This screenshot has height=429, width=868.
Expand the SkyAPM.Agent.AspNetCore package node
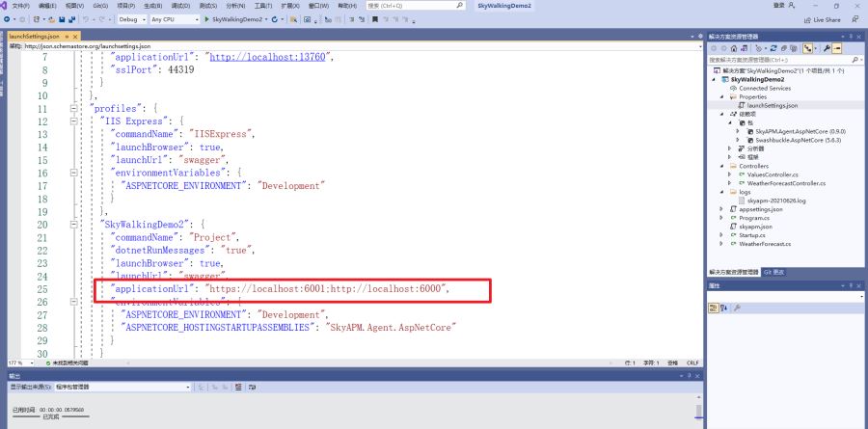coord(738,132)
